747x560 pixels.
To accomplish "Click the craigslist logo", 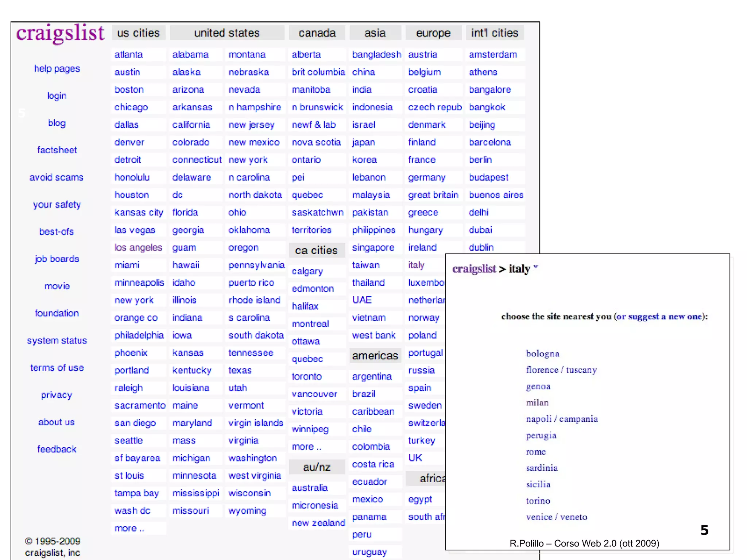I will pyautogui.click(x=60, y=33).
